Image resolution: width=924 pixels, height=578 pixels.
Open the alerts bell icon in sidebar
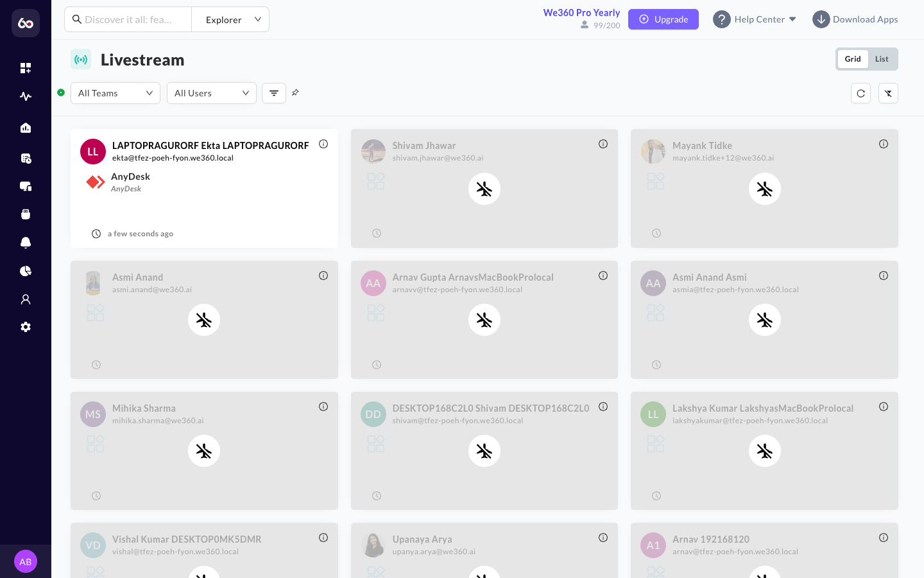click(x=26, y=242)
